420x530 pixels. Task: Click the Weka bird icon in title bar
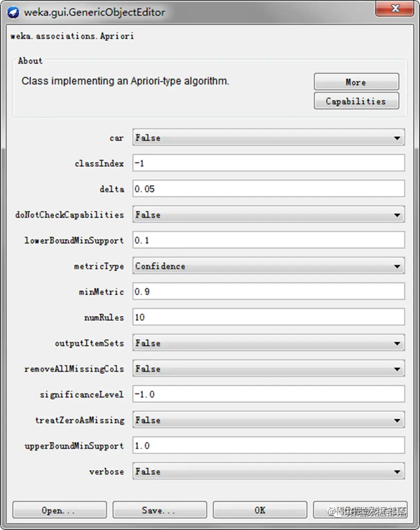13,13
